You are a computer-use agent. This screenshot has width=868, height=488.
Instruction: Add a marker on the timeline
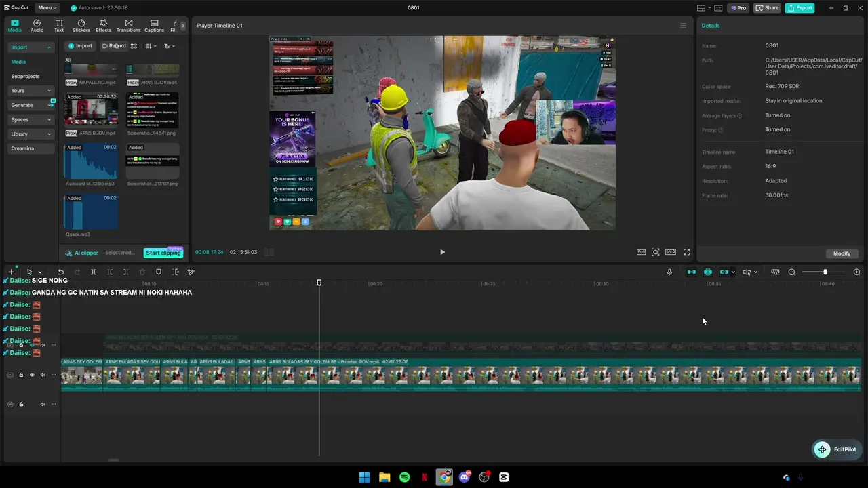(159, 272)
